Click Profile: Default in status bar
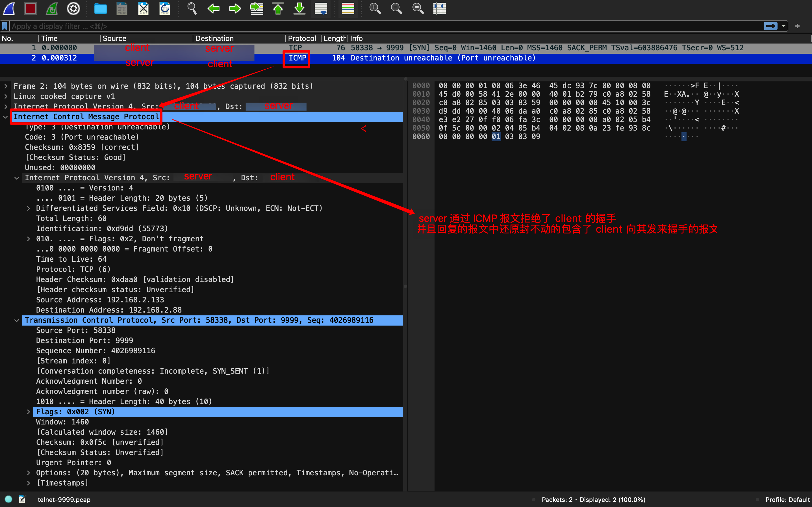 pos(787,499)
